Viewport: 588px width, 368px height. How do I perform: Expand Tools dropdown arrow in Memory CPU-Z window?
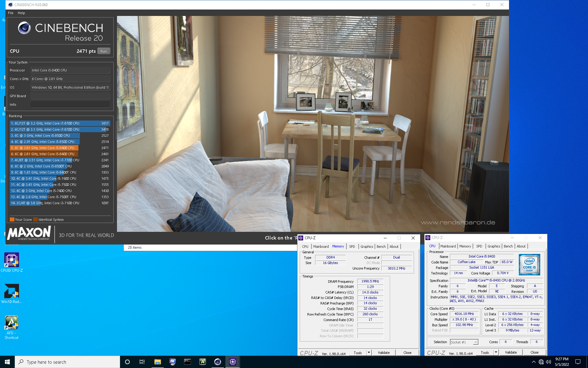[369, 353]
